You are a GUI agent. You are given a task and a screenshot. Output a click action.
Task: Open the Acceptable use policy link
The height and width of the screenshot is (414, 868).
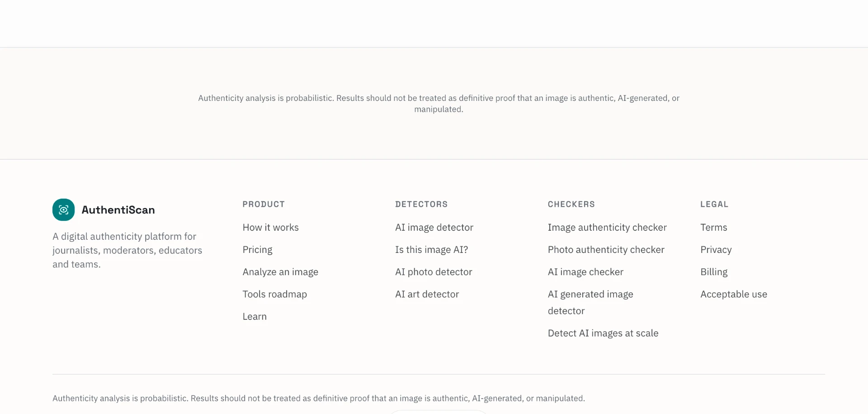pos(734,294)
